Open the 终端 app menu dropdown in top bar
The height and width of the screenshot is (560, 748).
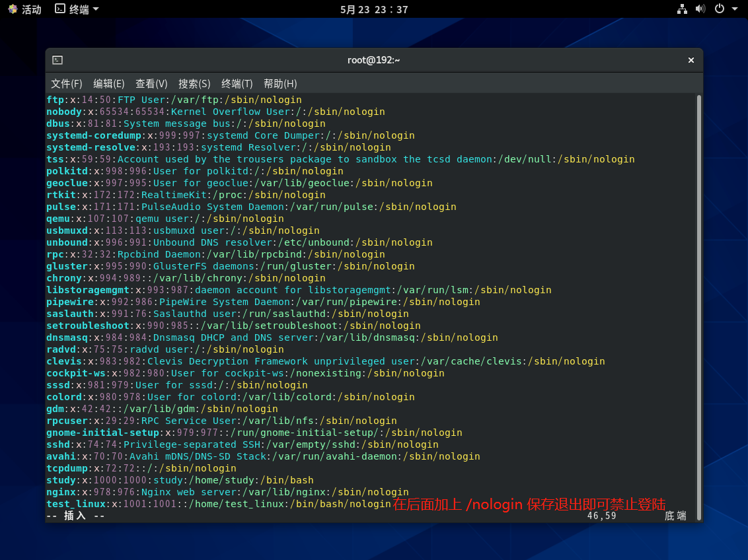coord(95,9)
